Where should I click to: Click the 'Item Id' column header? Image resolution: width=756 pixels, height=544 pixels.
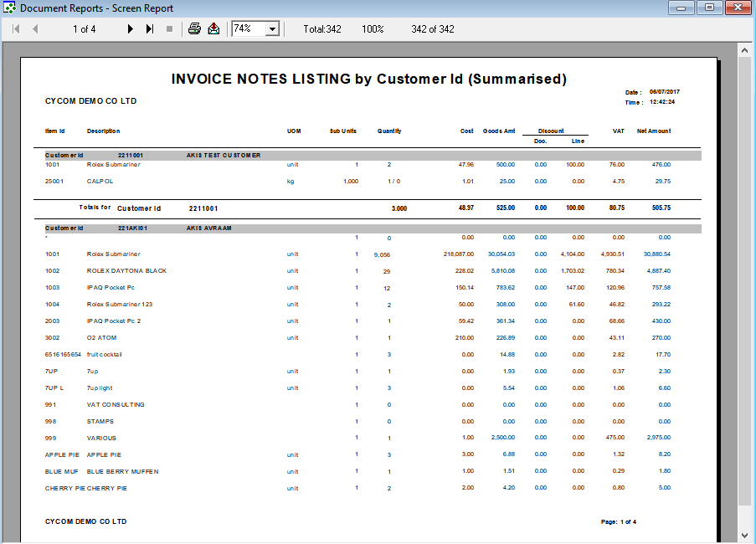55,131
